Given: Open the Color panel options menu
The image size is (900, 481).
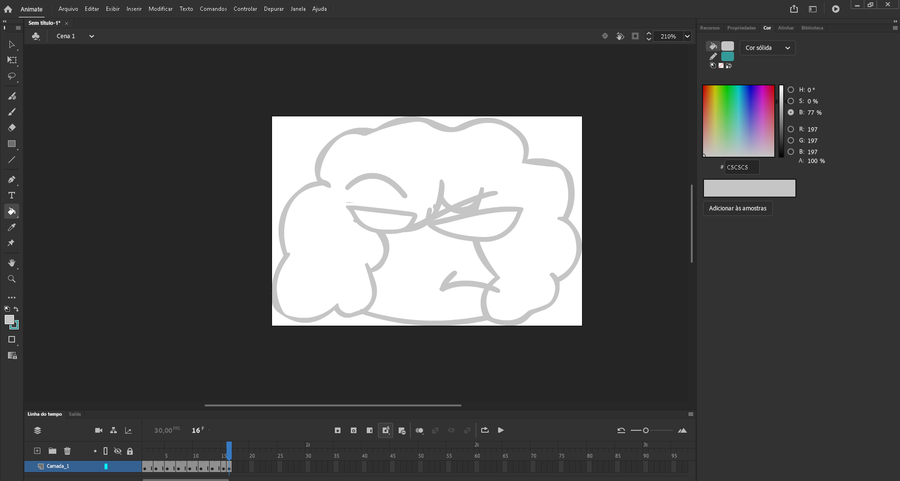Looking at the screenshot, I should (x=894, y=28).
